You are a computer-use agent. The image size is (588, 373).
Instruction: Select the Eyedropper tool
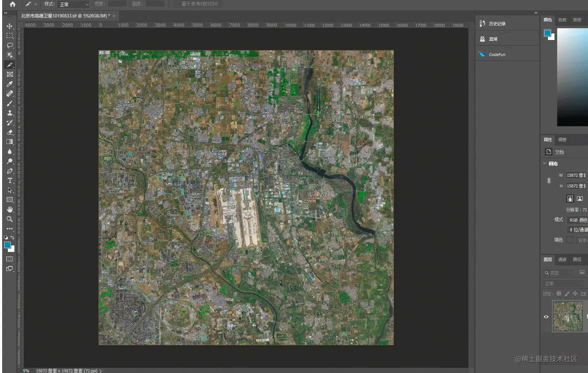[x=10, y=84]
